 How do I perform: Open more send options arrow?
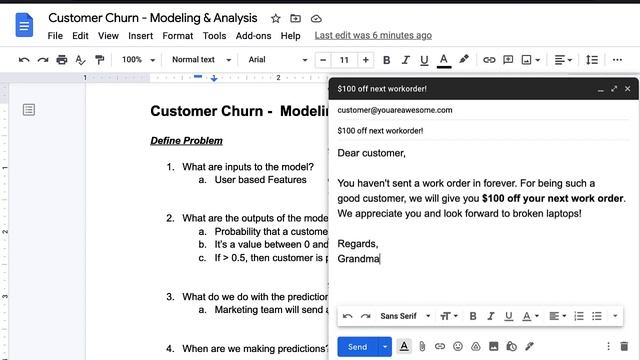tap(385, 347)
